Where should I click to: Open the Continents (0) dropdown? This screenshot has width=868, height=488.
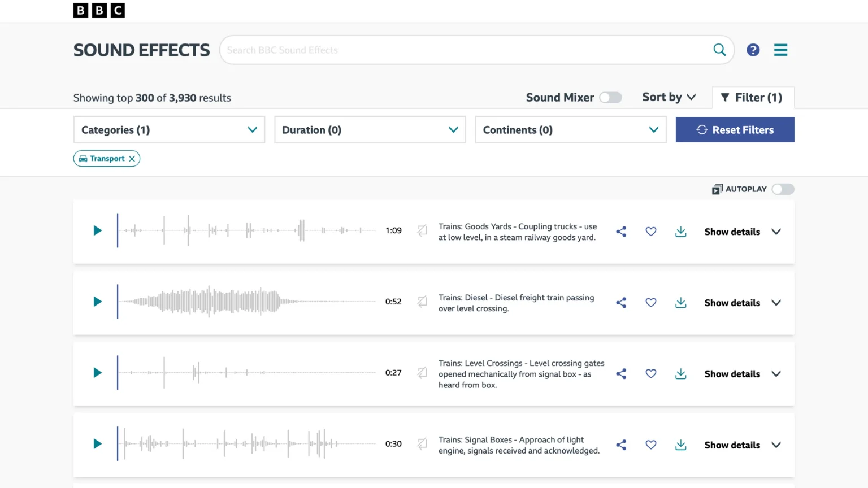(x=570, y=130)
